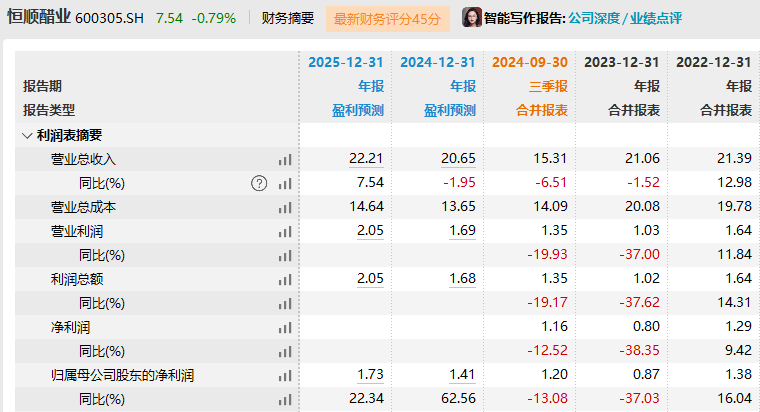Select the 财务摘要 tab

(x=288, y=18)
